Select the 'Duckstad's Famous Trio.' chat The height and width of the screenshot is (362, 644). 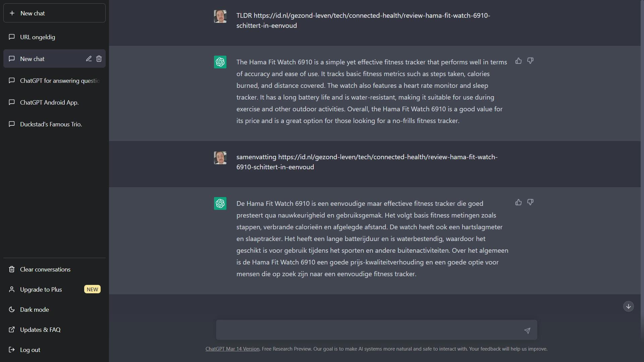[51, 124]
